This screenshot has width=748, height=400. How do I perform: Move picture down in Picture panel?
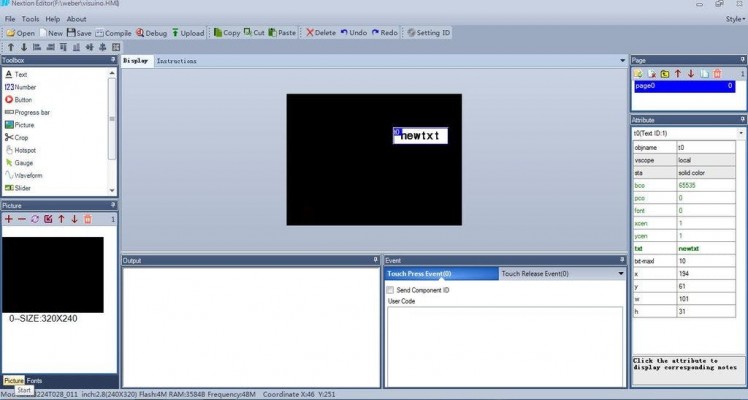tap(74, 219)
